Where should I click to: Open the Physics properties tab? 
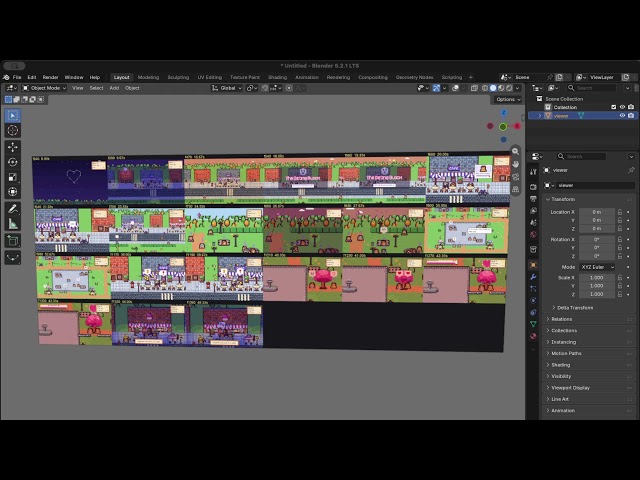pyautogui.click(x=533, y=300)
